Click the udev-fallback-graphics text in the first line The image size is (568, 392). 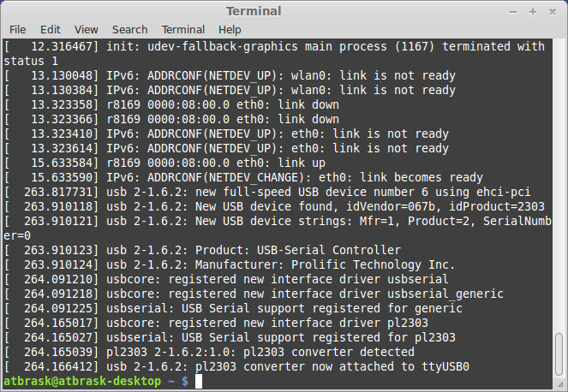(223, 47)
